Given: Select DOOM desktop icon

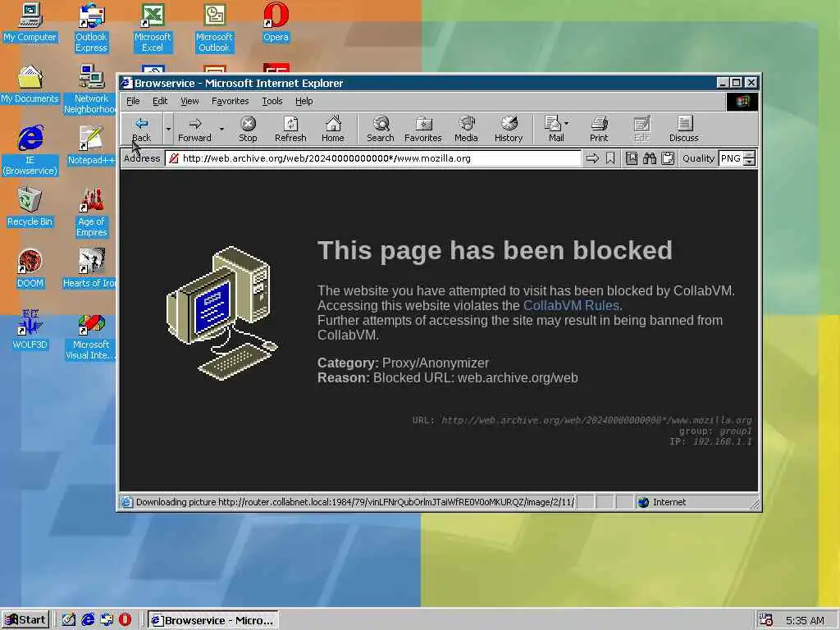Looking at the screenshot, I should 30,269.
